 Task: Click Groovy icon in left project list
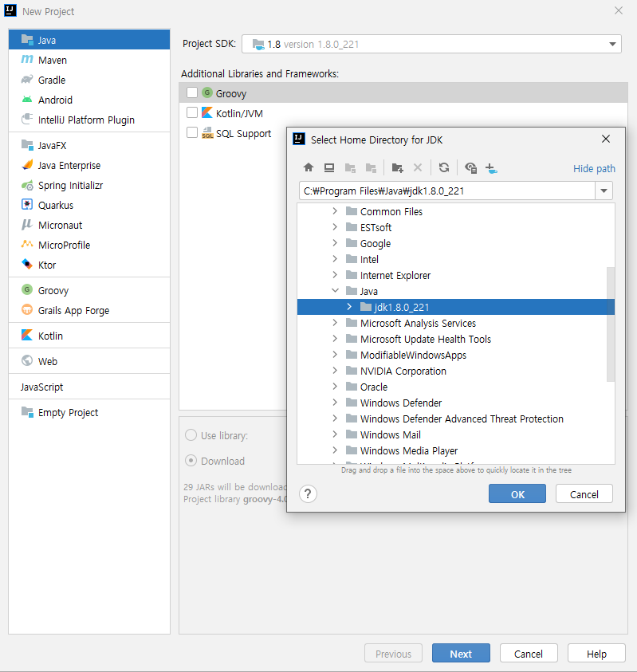coord(27,289)
